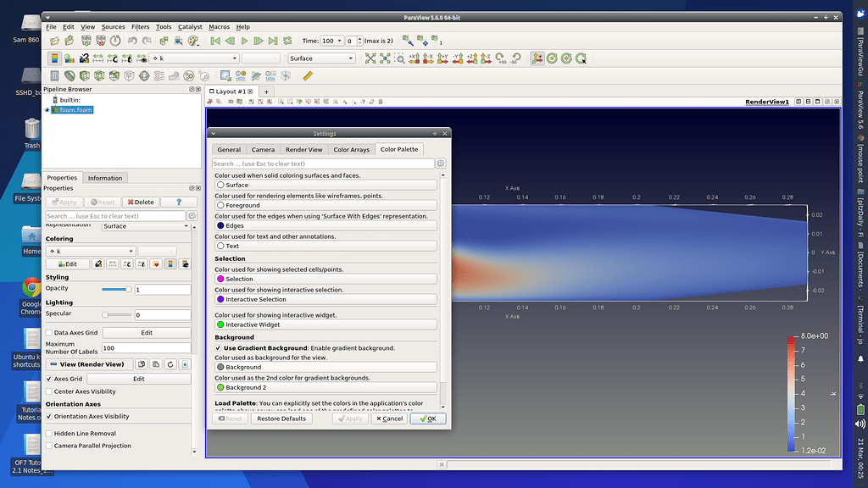The height and width of the screenshot is (488, 868).
Task: Click Cancel in the Settings dialog
Action: click(x=389, y=419)
